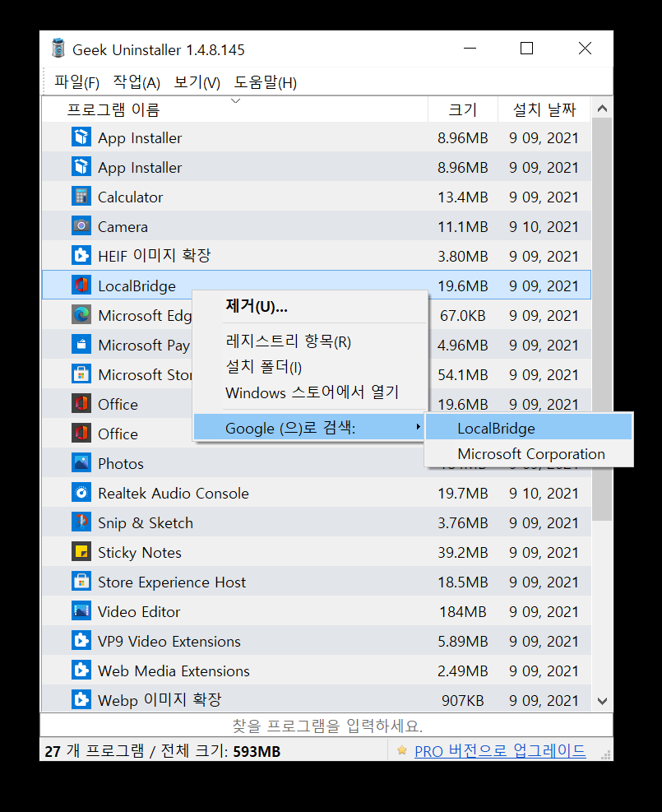The image size is (662, 812).
Task: Click the HEIF 이미지 확장 icon
Action: [81, 255]
